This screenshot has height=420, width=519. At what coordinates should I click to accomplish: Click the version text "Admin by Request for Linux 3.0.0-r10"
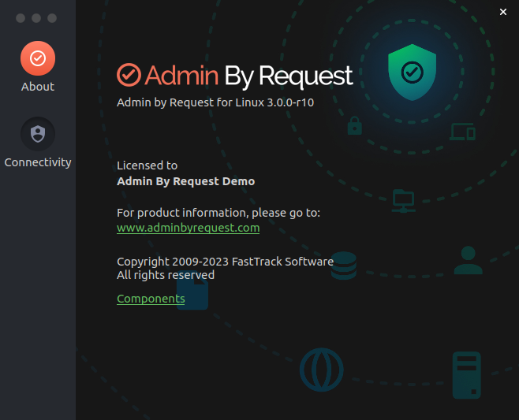[x=215, y=102]
